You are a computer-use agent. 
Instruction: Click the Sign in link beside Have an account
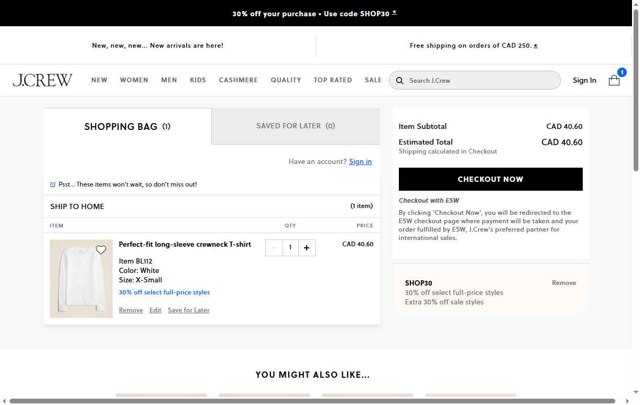pos(360,162)
